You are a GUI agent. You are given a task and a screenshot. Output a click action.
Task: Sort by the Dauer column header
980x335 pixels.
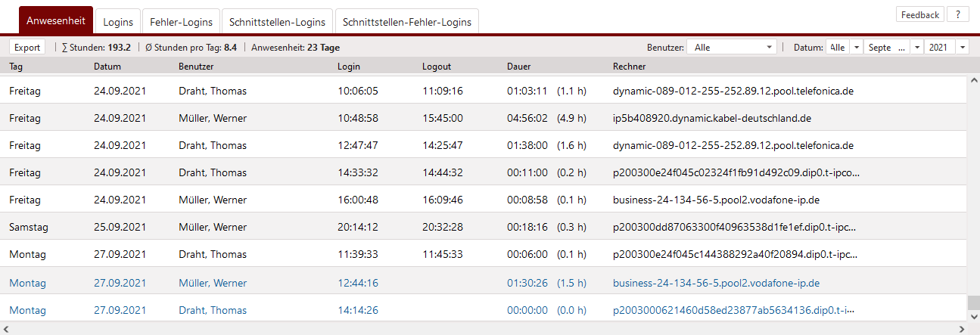[519, 67]
